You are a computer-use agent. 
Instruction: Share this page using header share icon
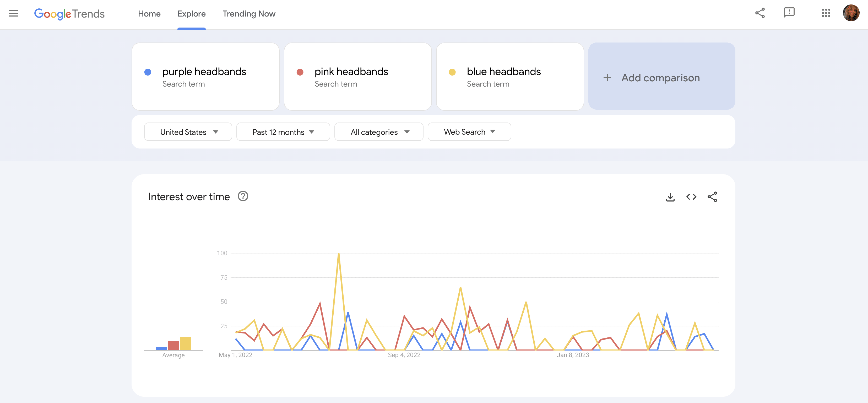760,13
